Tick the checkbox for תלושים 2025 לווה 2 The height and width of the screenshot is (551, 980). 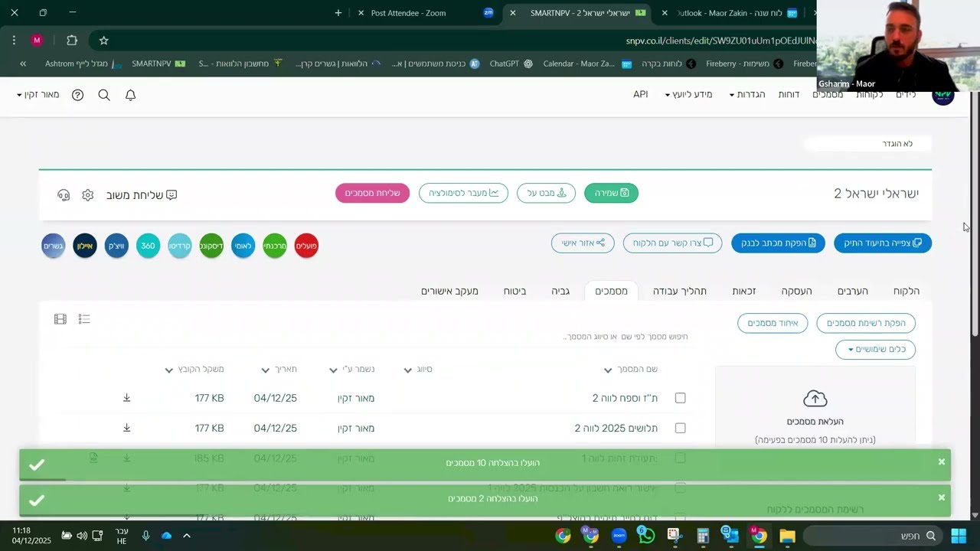pyautogui.click(x=681, y=428)
